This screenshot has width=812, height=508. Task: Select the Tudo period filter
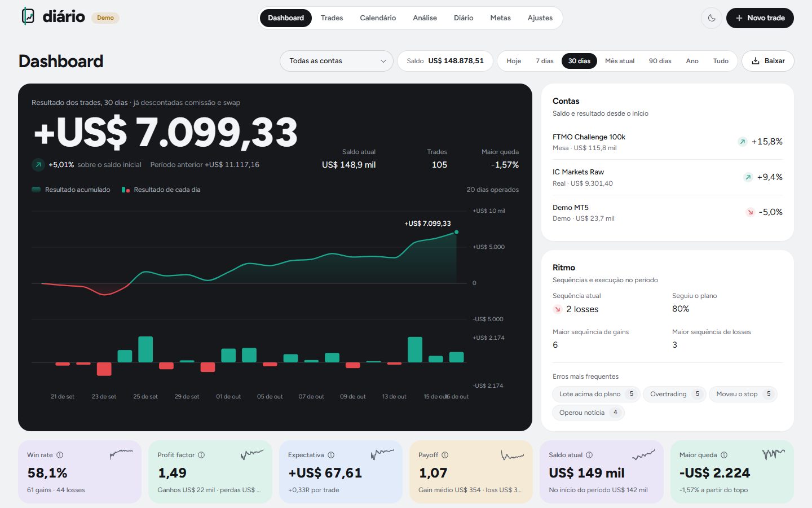click(x=721, y=61)
